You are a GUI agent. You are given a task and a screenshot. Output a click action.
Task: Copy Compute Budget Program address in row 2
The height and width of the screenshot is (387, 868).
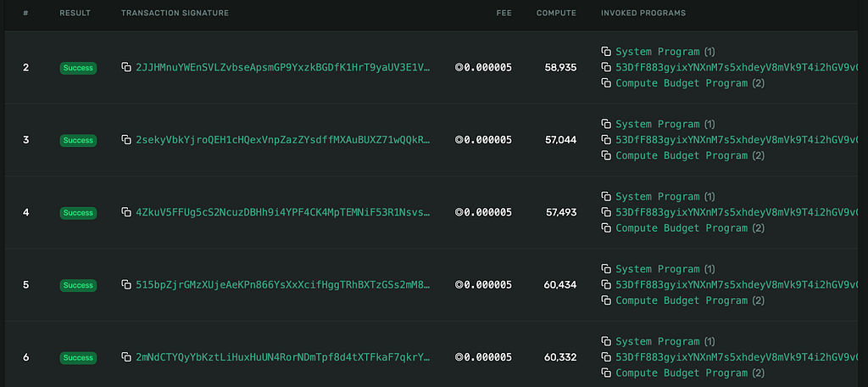606,83
